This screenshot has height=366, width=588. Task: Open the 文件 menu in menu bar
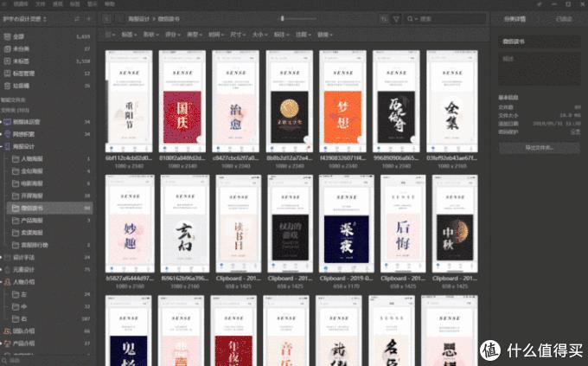[x=40, y=4]
